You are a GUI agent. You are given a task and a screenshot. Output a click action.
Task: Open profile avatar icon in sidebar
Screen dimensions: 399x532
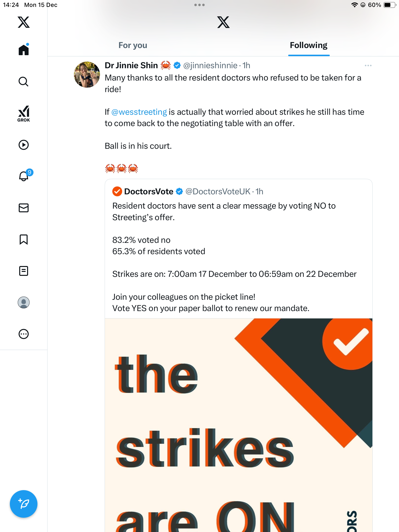(x=24, y=302)
